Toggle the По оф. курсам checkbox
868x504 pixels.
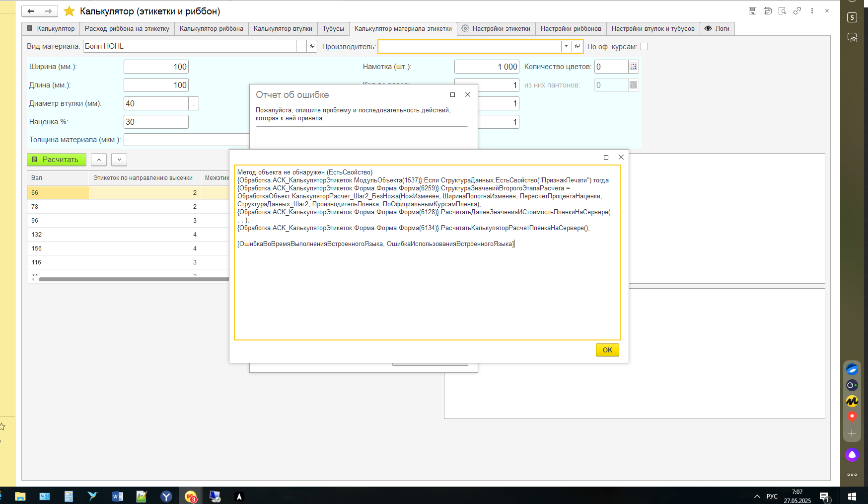pos(644,47)
